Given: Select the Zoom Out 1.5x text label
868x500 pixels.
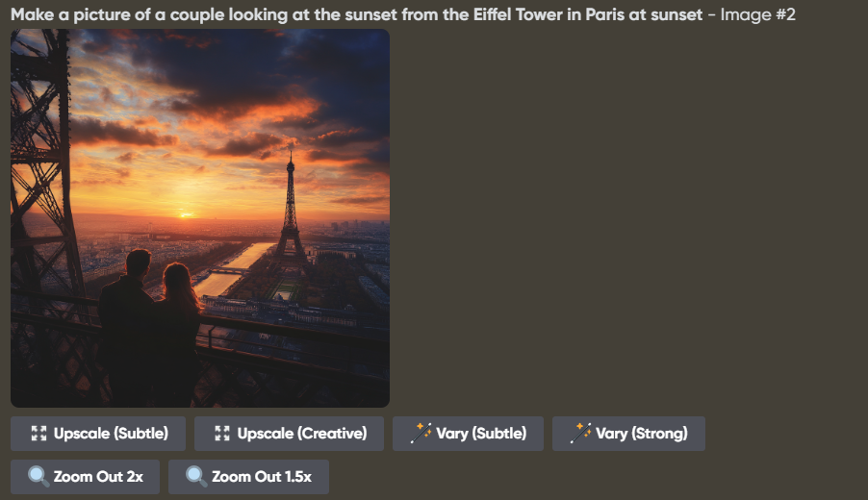Looking at the screenshot, I should pyautogui.click(x=262, y=476).
